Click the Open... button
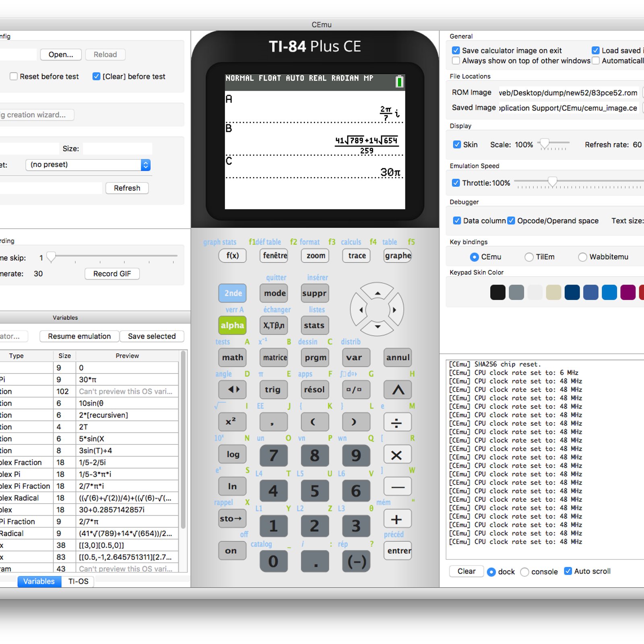Screen dimensions: 644x644 point(61,55)
